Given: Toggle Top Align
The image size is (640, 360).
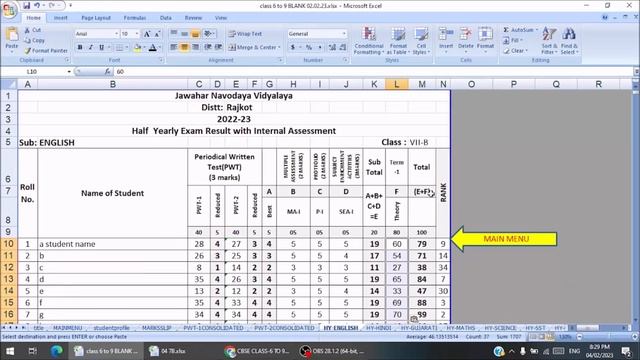Looking at the screenshot, I should click(x=174, y=34).
